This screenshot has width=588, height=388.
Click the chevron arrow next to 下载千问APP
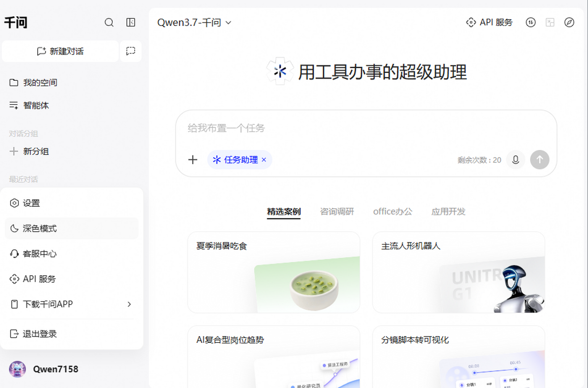click(129, 304)
